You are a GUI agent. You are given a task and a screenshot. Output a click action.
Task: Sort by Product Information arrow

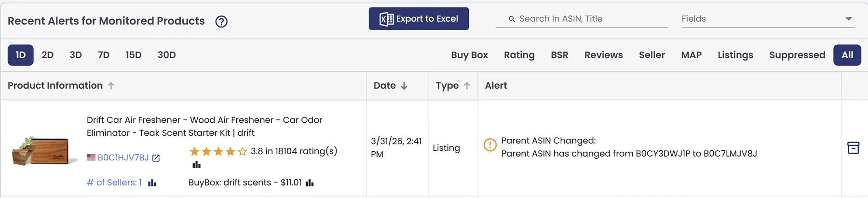coord(111,86)
